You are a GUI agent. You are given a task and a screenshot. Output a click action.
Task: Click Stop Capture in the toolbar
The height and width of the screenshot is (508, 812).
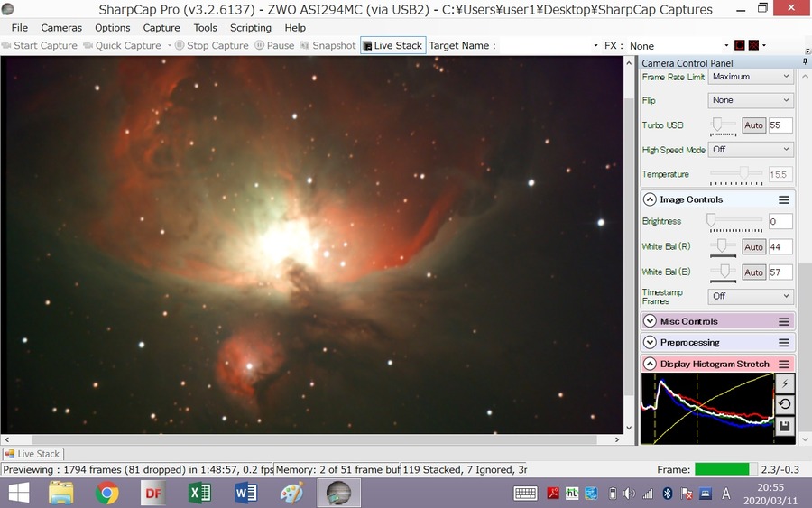coord(212,46)
